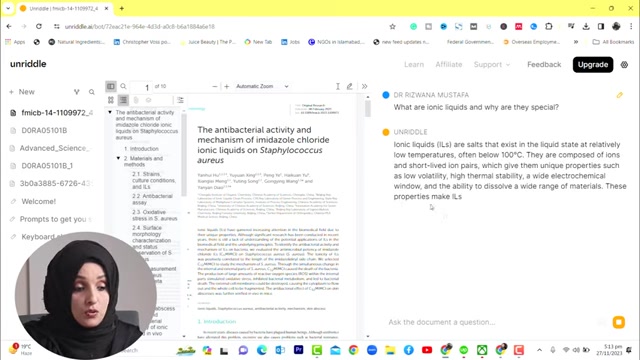Click the 'Ask the document a question' field
The width and height of the screenshot is (640, 360).
tap(494, 322)
